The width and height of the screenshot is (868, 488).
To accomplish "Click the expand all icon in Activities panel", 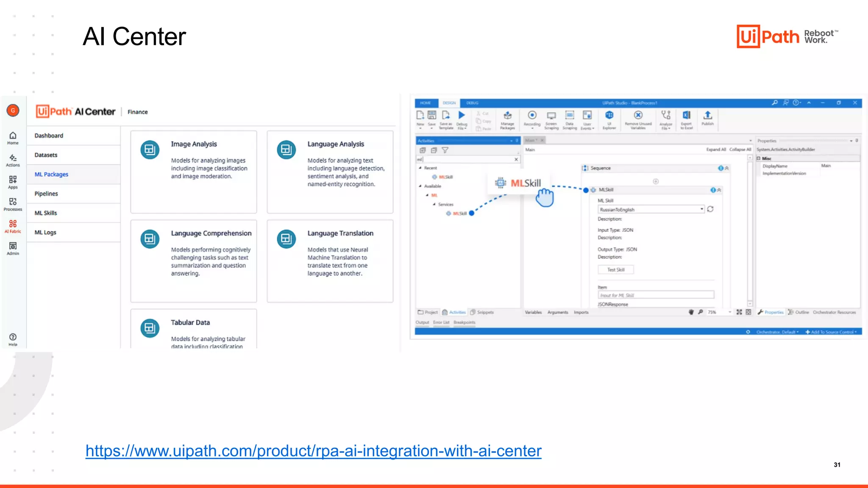I will click(x=423, y=150).
